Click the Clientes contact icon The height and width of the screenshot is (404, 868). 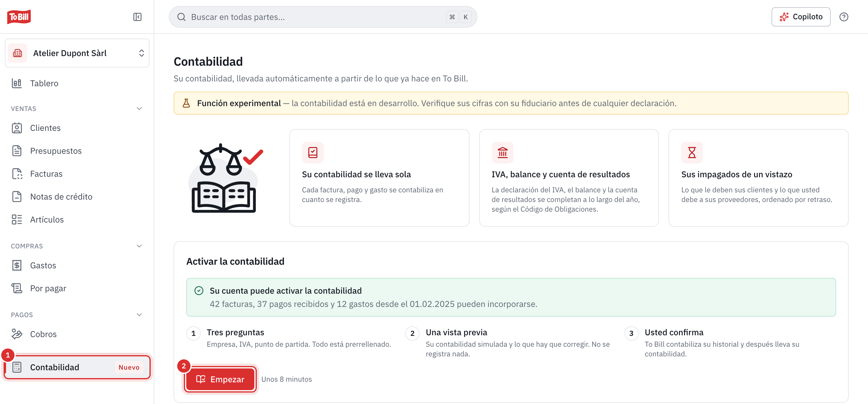pos(17,128)
